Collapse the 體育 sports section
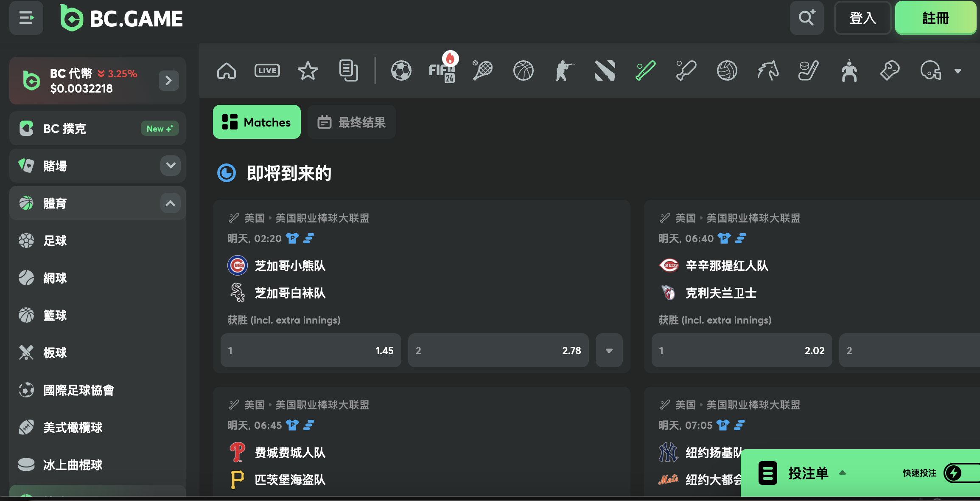Screen dimensions: 980x501 click(x=171, y=203)
